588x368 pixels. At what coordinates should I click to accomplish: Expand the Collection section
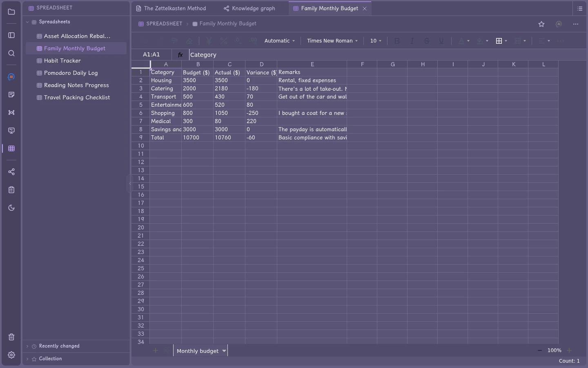(27, 359)
